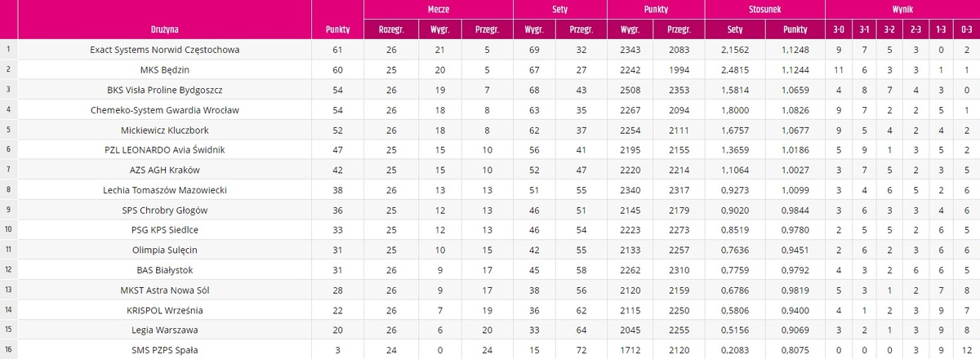Open Lechia Tomaszów Mazowiecki team
This screenshot has height=359, width=980.
[165, 189]
